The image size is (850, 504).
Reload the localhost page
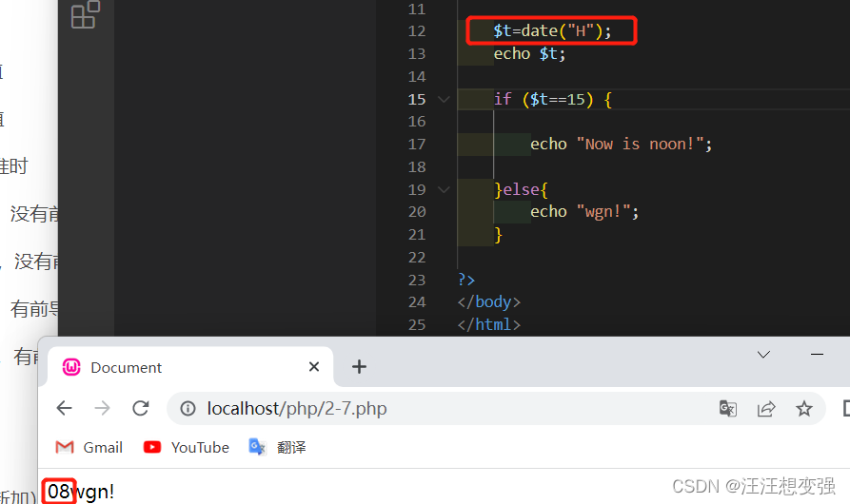pos(141,408)
